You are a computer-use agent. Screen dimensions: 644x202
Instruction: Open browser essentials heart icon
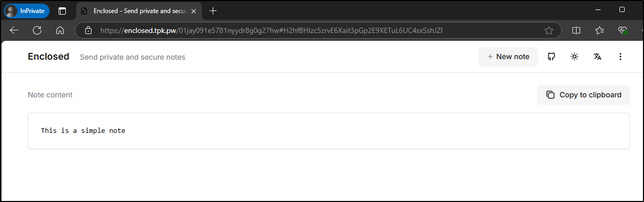coord(622,30)
